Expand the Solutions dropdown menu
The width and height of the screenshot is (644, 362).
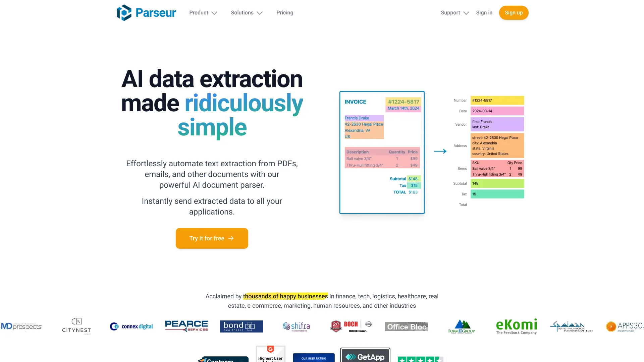pyautogui.click(x=246, y=12)
